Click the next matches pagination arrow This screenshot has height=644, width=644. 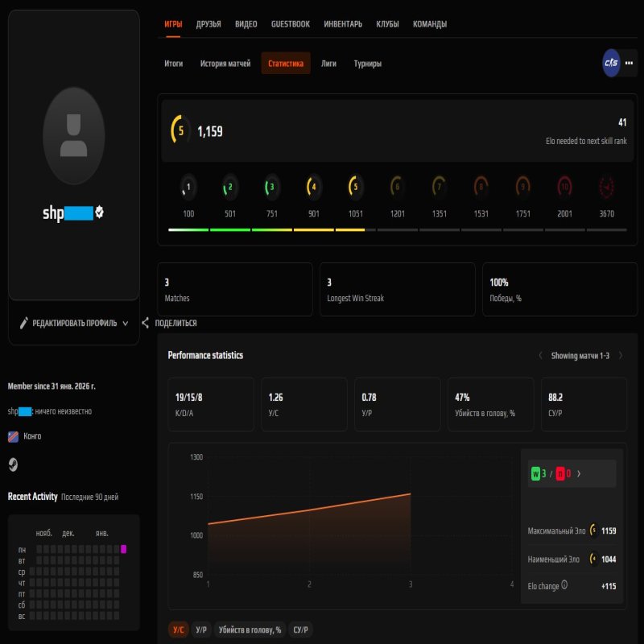(x=621, y=355)
